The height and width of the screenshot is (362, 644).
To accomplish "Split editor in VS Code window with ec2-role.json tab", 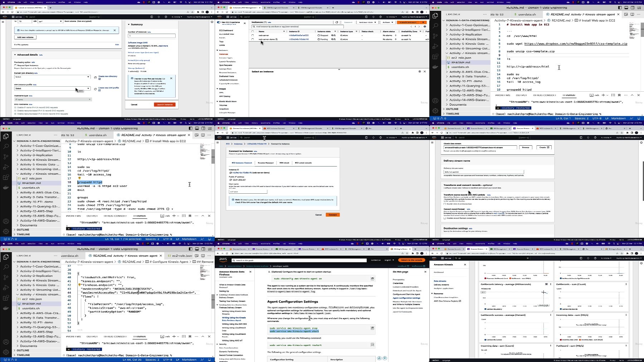I will coord(203,256).
